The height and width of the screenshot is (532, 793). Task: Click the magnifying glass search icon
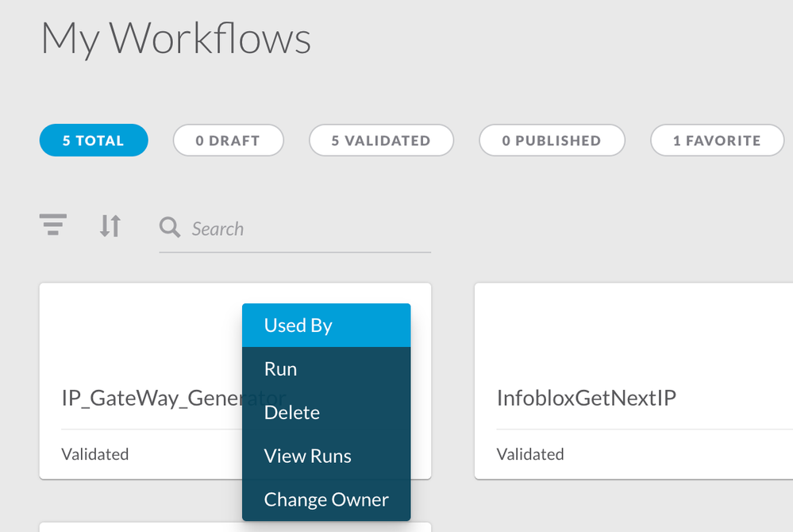[169, 228]
